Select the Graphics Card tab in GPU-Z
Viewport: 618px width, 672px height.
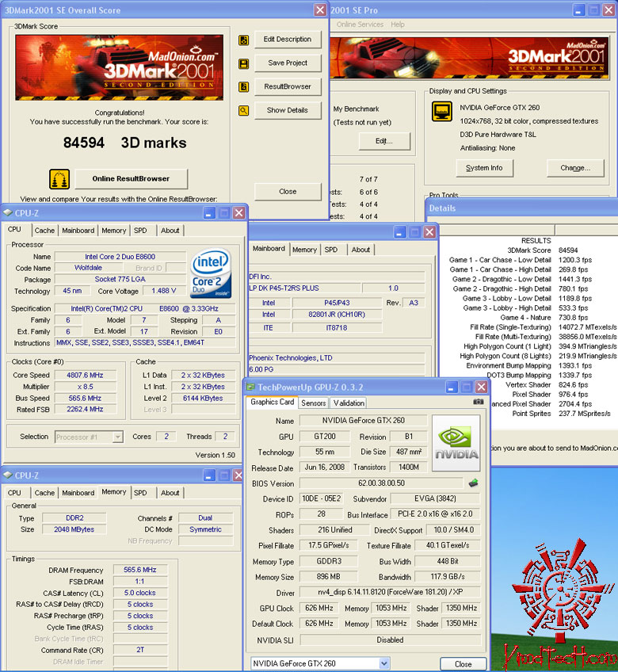pos(272,402)
